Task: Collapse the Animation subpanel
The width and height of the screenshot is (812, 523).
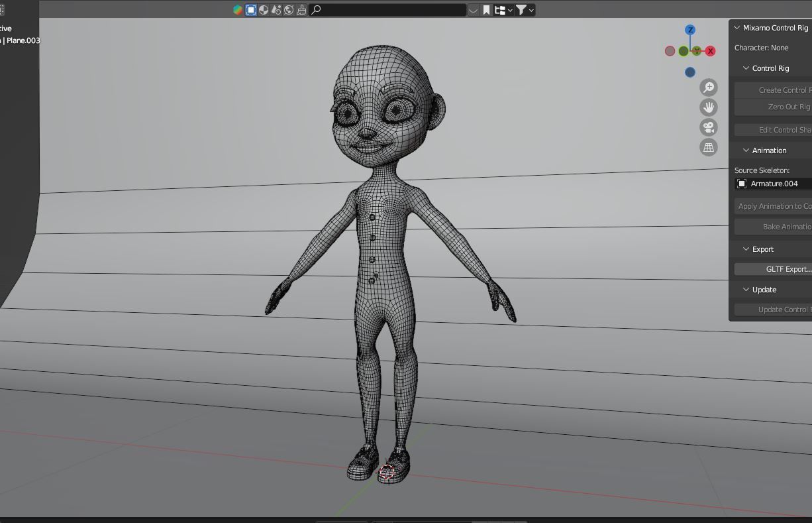Action: pos(746,150)
